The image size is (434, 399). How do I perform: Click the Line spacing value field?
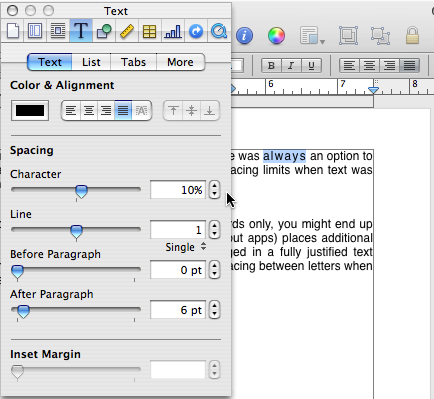click(178, 230)
